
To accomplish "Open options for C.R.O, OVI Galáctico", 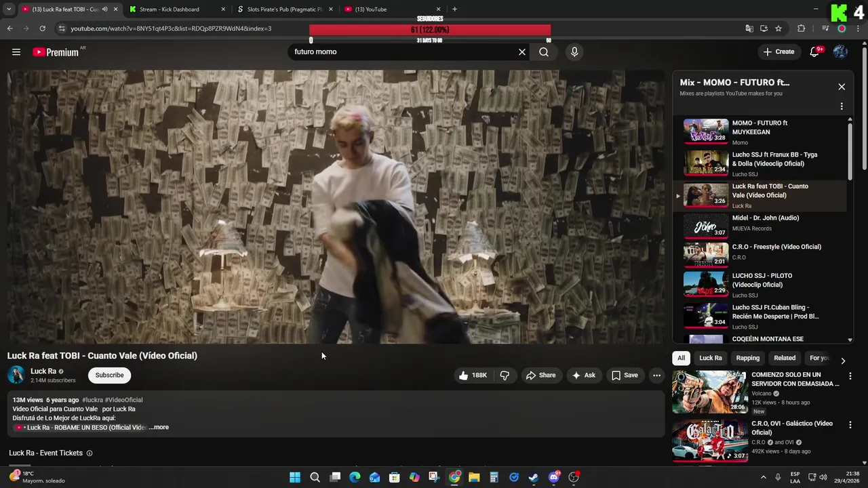I will [850, 425].
